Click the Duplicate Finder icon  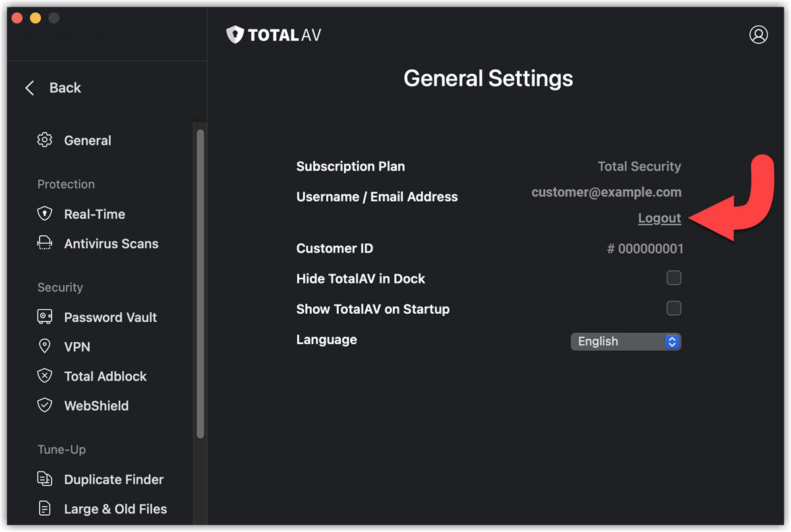[45, 479]
